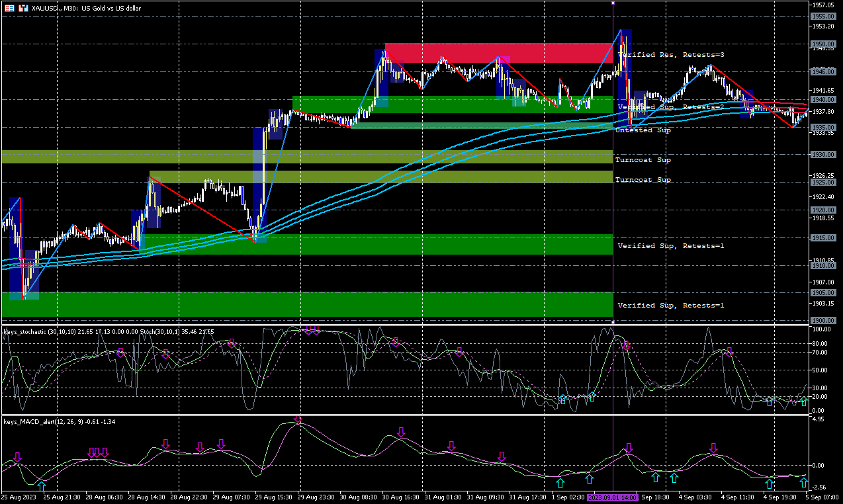Select the 'Untested Sup' zone label

[643, 130]
